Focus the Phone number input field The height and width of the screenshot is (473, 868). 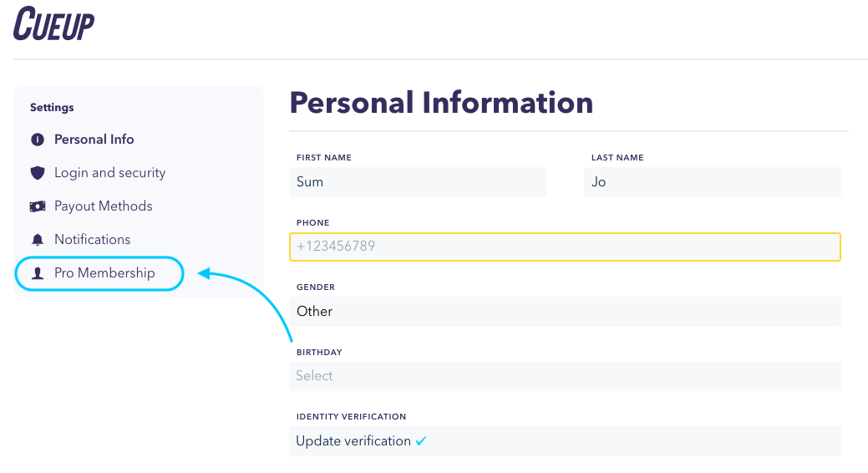point(566,247)
